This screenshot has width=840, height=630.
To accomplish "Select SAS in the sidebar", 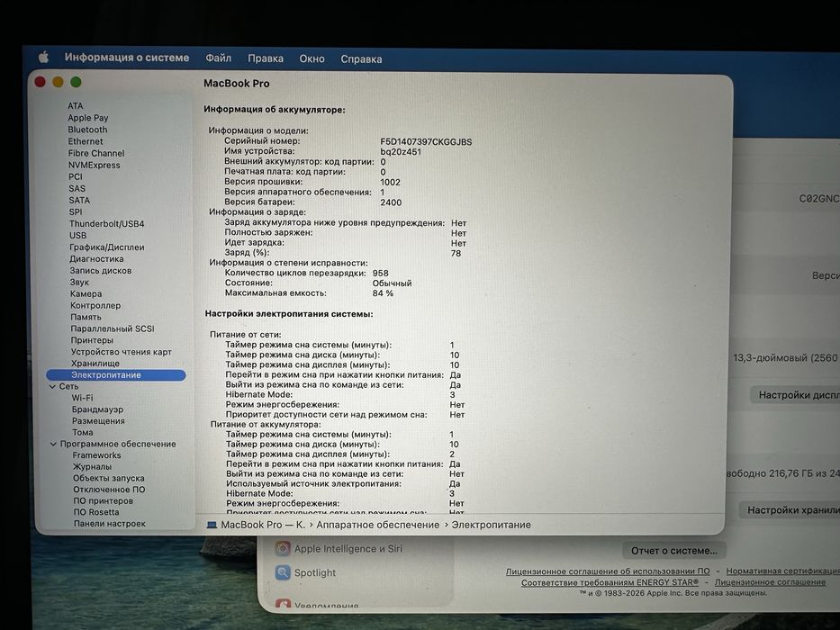I will coord(77,189).
